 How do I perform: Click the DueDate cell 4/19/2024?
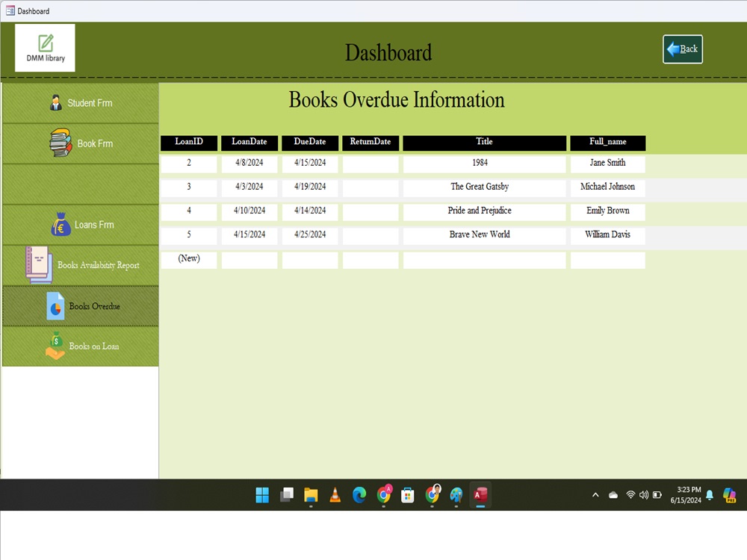pyautogui.click(x=310, y=187)
